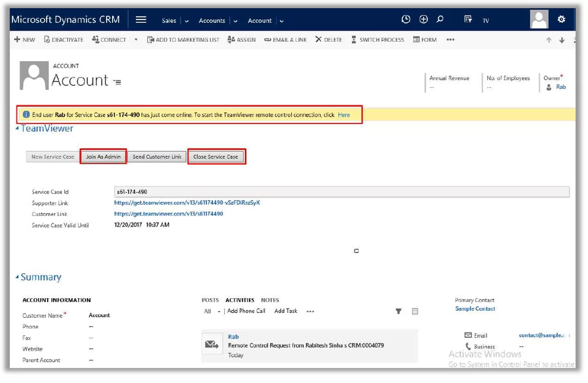Click the activities filter funnel icon
This screenshot has height=383, width=588.
click(x=398, y=311)
